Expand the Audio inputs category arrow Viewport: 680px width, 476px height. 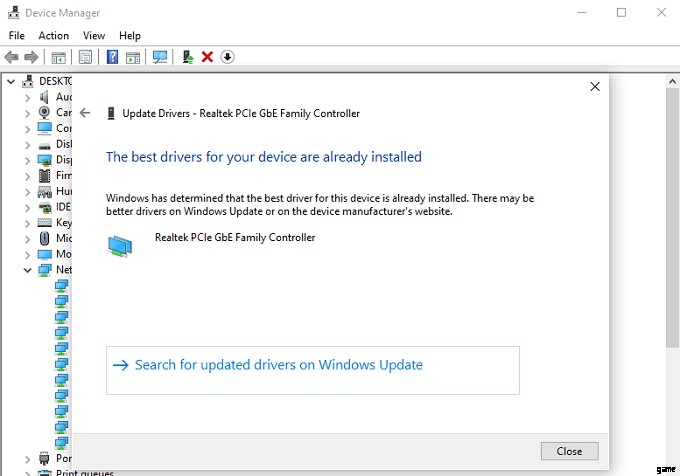point(28,97)
